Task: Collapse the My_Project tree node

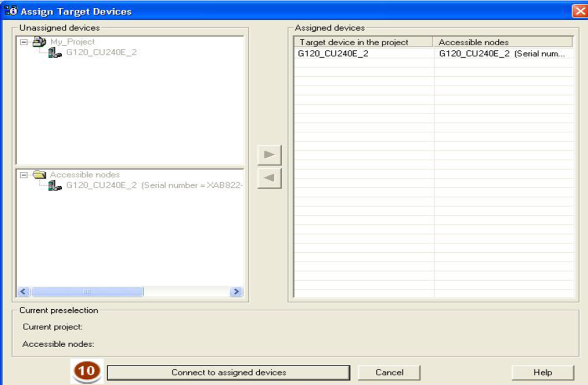Action: click(x=23, y=42)
